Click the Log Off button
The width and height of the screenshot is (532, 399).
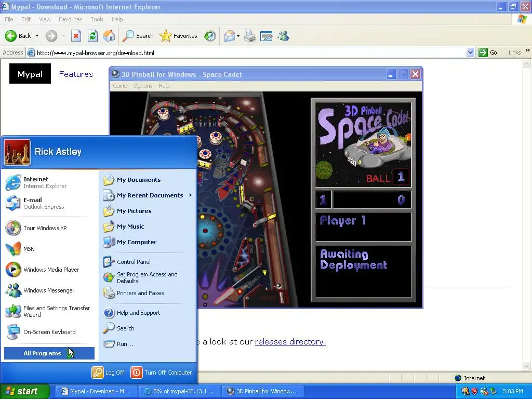(x=108, y=373)
